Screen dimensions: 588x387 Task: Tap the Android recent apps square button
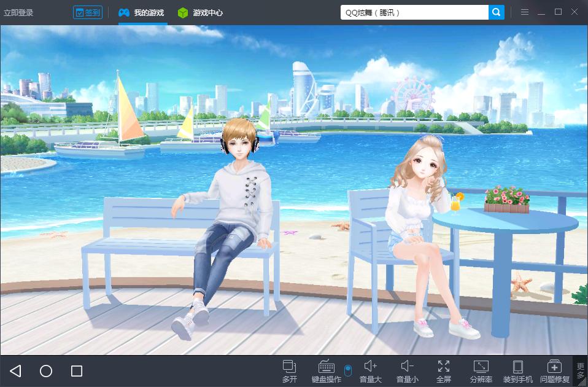[x=77, y=371]
